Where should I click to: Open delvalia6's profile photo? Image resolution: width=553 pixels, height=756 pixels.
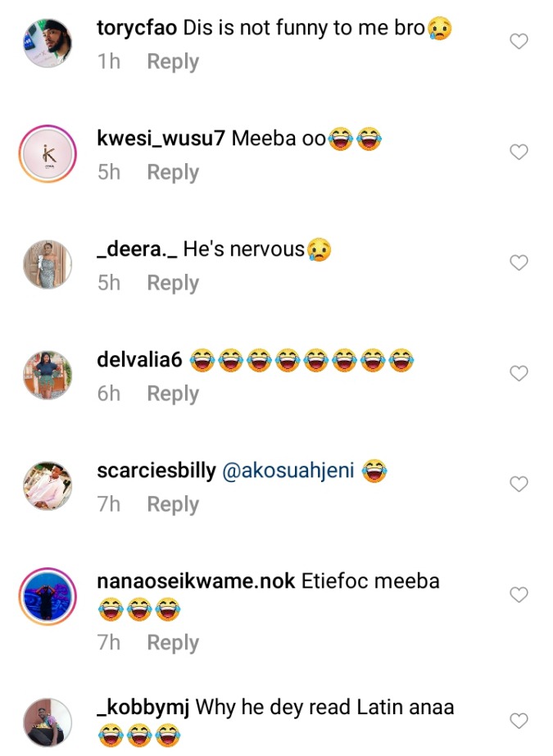(x=48, y=374)
